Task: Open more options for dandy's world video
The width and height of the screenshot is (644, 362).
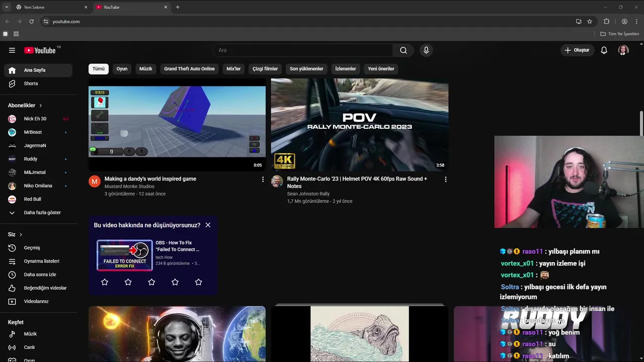Action: point(263,179)
